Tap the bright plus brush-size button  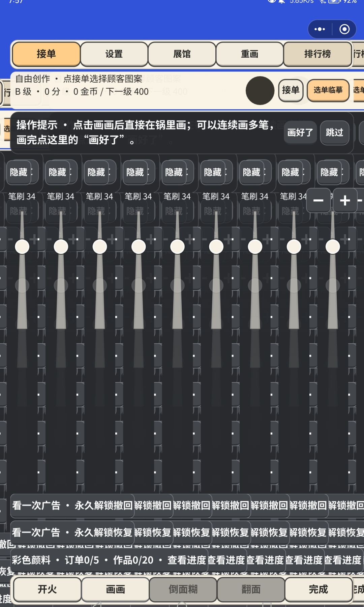(345, 201)
